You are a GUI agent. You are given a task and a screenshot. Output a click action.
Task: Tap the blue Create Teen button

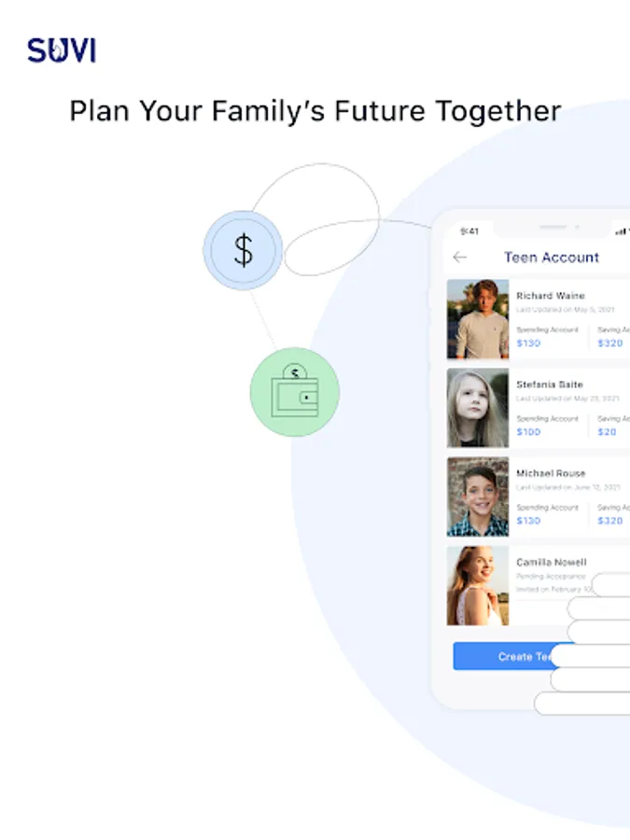click(x=511, y=656)
